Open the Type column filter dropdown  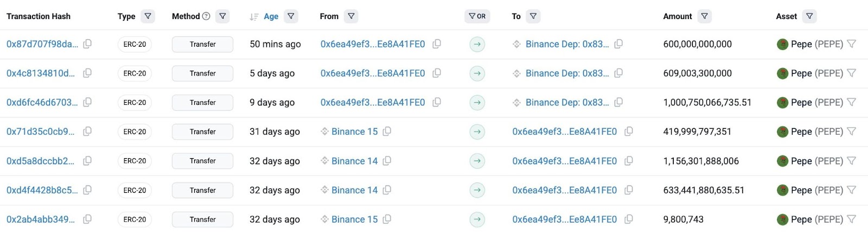pyautogui.click(x=148, y=16)
